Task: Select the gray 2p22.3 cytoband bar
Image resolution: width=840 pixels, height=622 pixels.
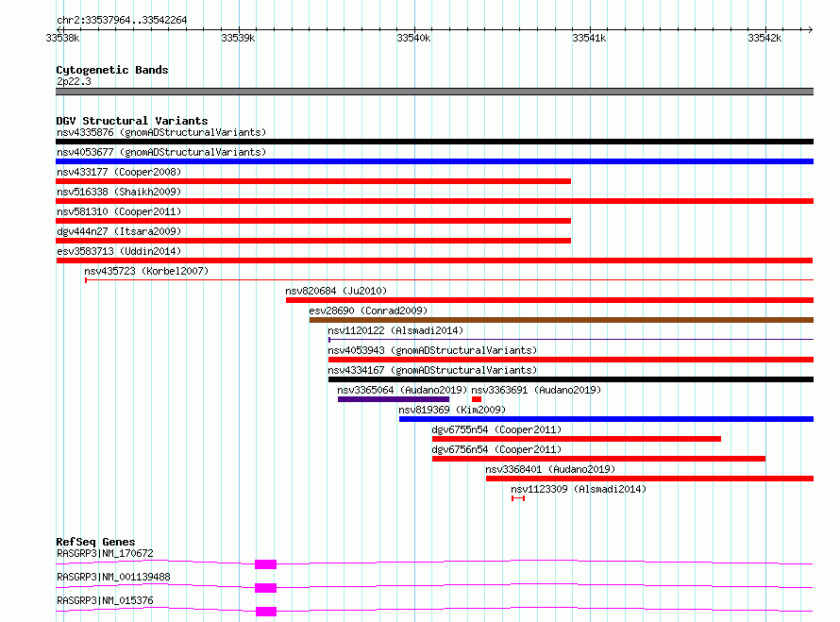Action: (x=434, y=92)
